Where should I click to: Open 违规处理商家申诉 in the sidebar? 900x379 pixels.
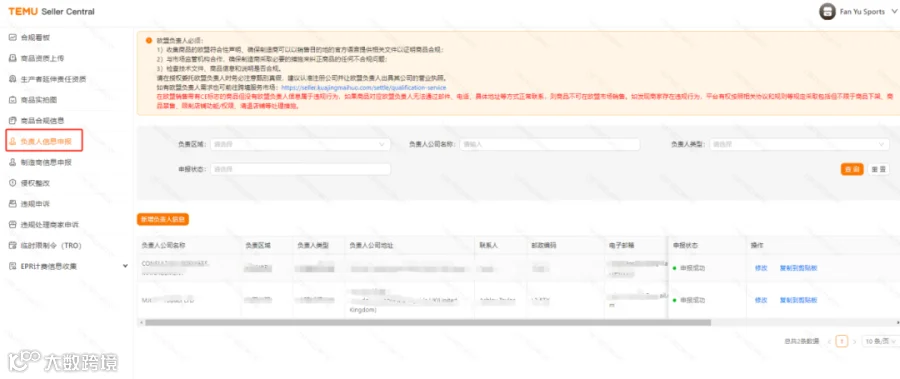pos(50,225)
